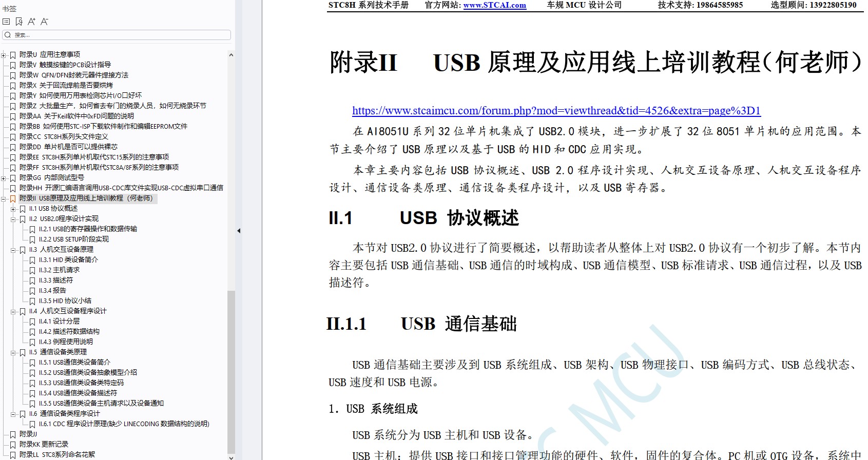868x460 pixels.
Task: Click the bookmark icon beside 附录FF STC8H系列单片机取代STC8A/8F
Action: point(13,168)
